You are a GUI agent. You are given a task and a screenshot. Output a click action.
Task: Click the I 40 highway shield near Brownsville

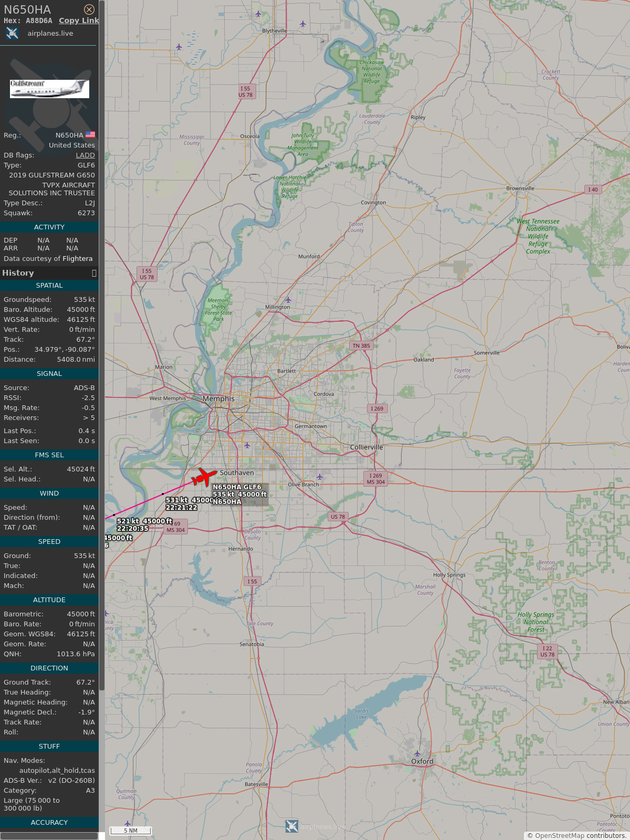coord(593,190)
